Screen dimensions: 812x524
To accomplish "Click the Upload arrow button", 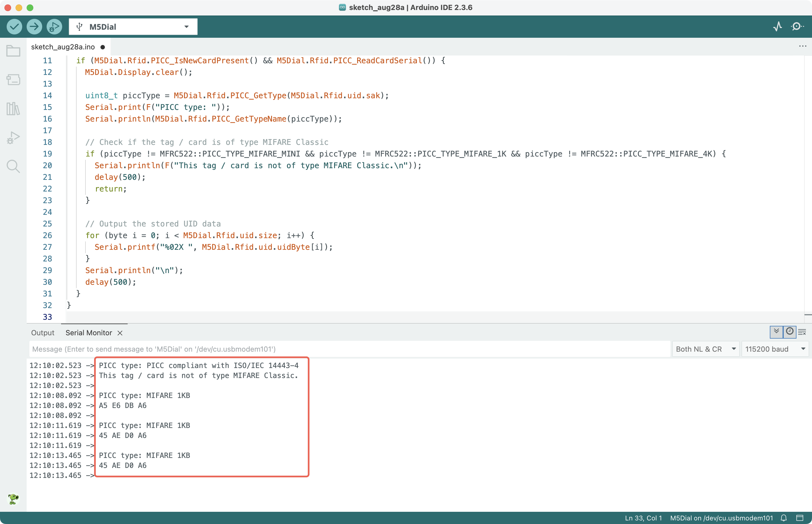I will [x=34, y=27].
